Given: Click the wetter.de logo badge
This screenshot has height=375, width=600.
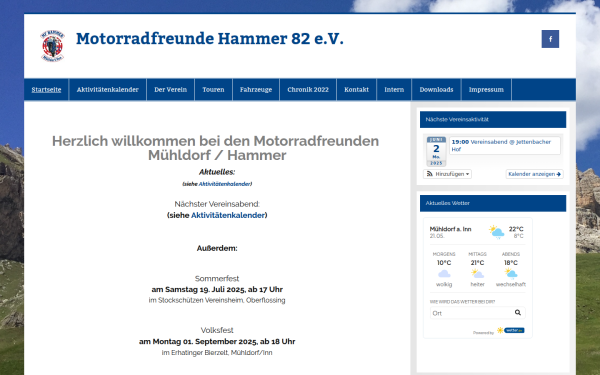Looking at the screenshot, I should 514,330.
